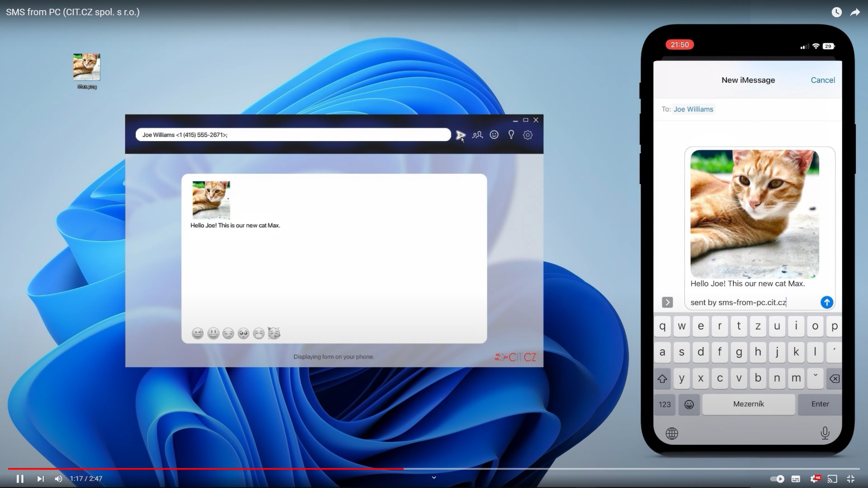Click the Cast to TV icon
This screenshot has width=868, height=488.
tap(832, 479)
